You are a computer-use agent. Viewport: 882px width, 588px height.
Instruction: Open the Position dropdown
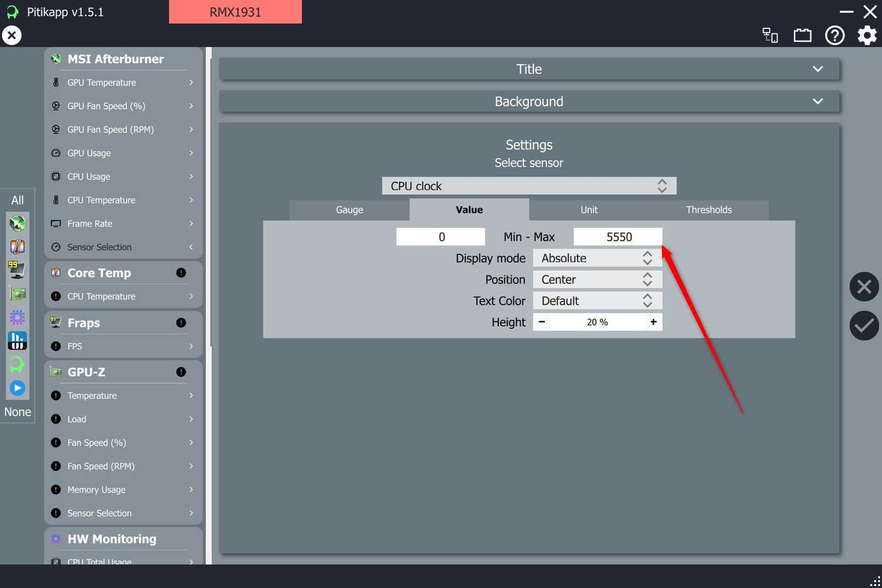(x=597, y=280)
